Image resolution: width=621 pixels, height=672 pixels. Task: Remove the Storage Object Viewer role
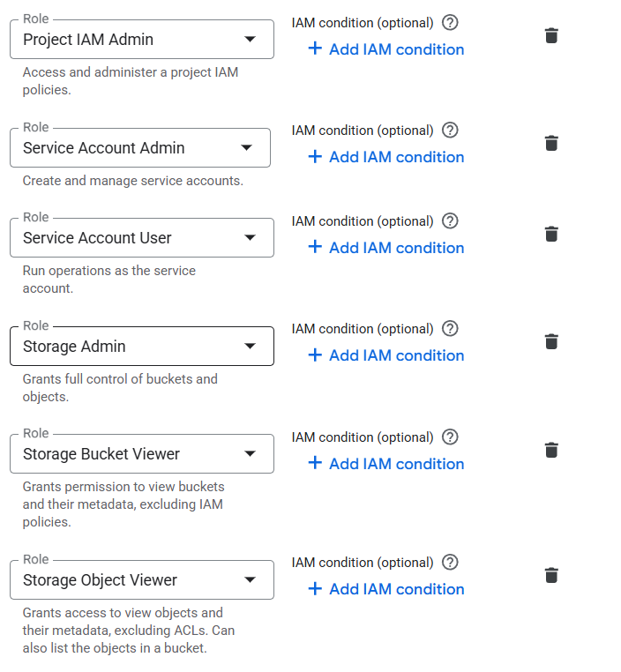551,576
